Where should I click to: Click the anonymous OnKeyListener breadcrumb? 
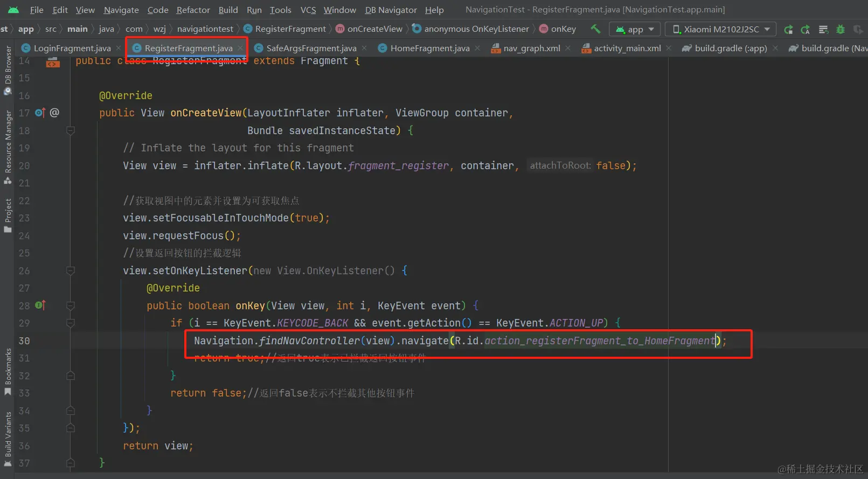click(x=471, y=29)
